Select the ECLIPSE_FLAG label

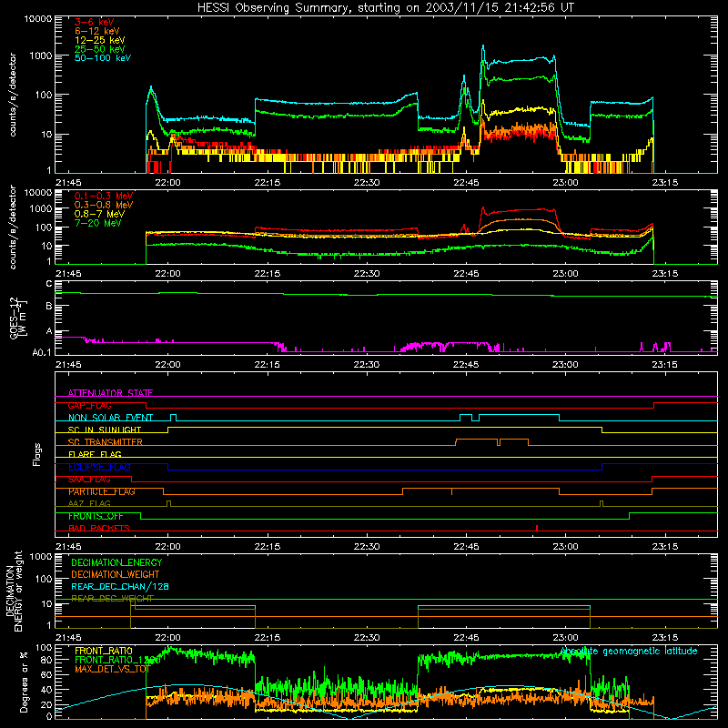99,467
